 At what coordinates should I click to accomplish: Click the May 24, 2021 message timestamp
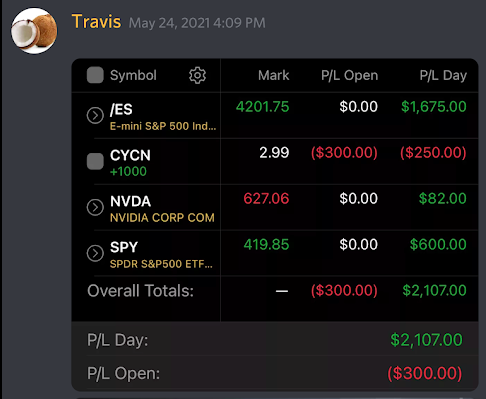pos(197,23)
